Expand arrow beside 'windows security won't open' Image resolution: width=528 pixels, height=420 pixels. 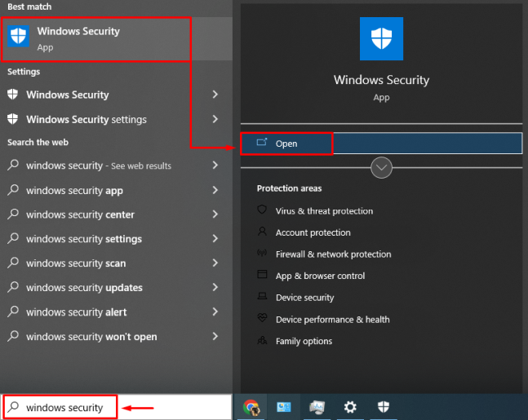[215, 336]
